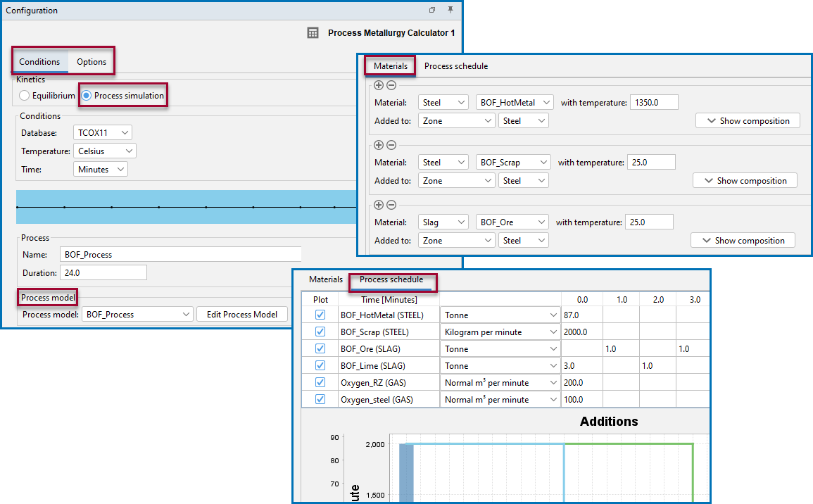Click minus icon above BOF_Scrap material
This screenshot has width=813, height=504.
[x=391, y=145]
